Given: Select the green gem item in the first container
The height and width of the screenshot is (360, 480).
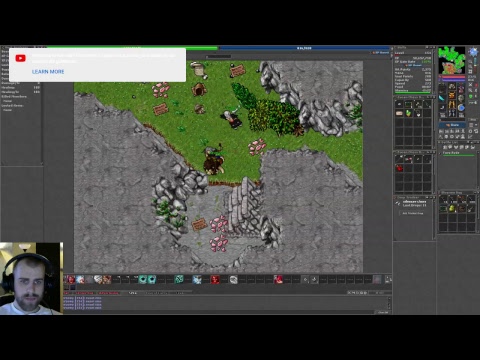Looking at the screenshot, I should 409,113.
